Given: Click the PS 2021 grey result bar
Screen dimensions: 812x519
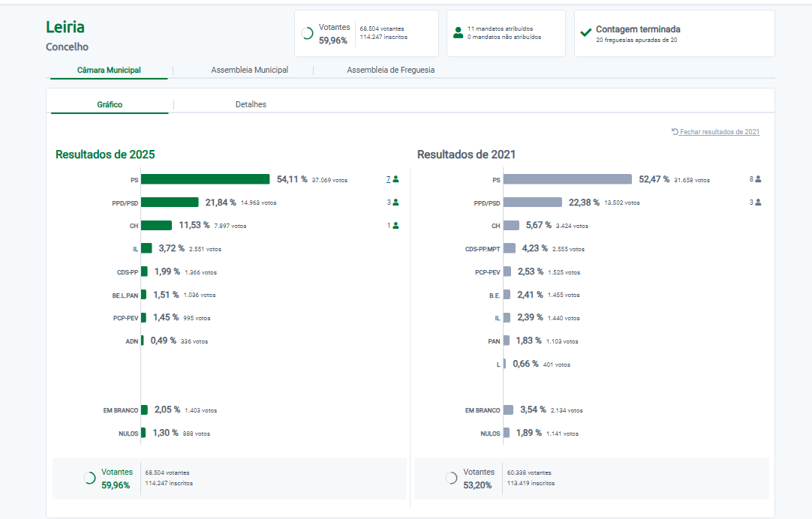Looking at the screenshot, I should pos(567,179).
